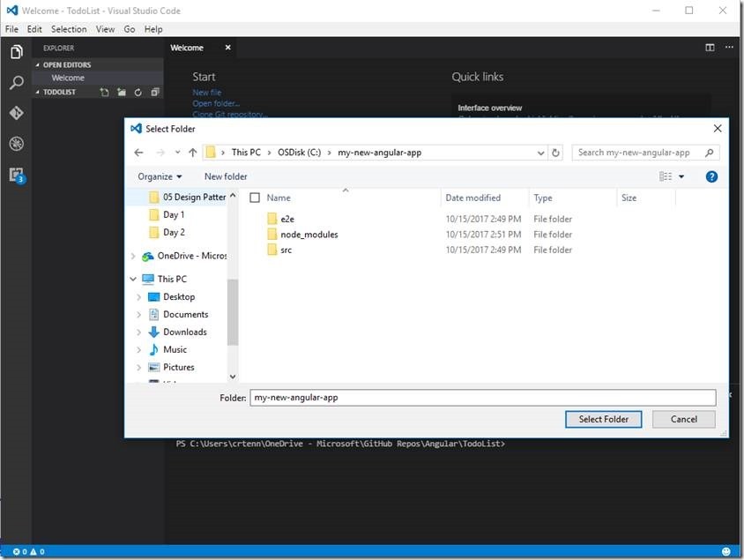Click the Cancel button
The image size is (744, 560).
[683, 419]
